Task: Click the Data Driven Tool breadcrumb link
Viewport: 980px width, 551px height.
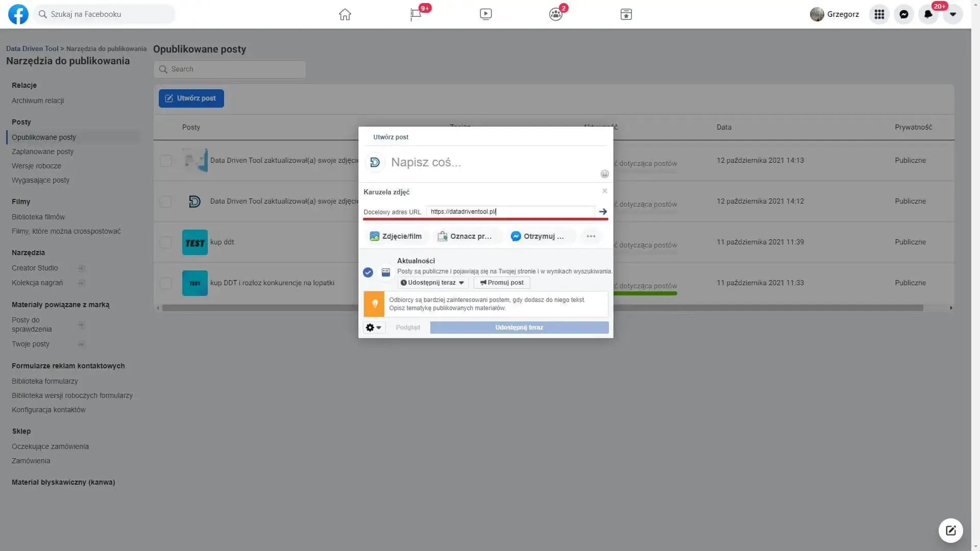Action: click(32, 48)
